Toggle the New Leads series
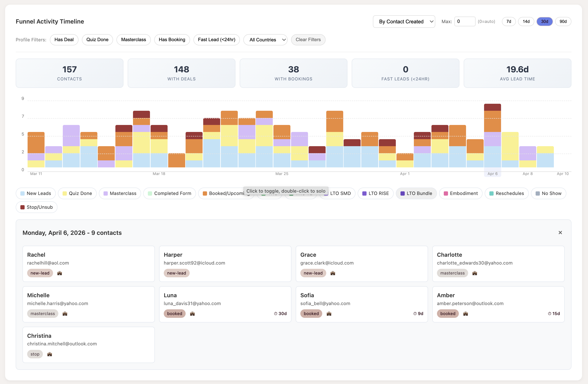 click(36, 193)
